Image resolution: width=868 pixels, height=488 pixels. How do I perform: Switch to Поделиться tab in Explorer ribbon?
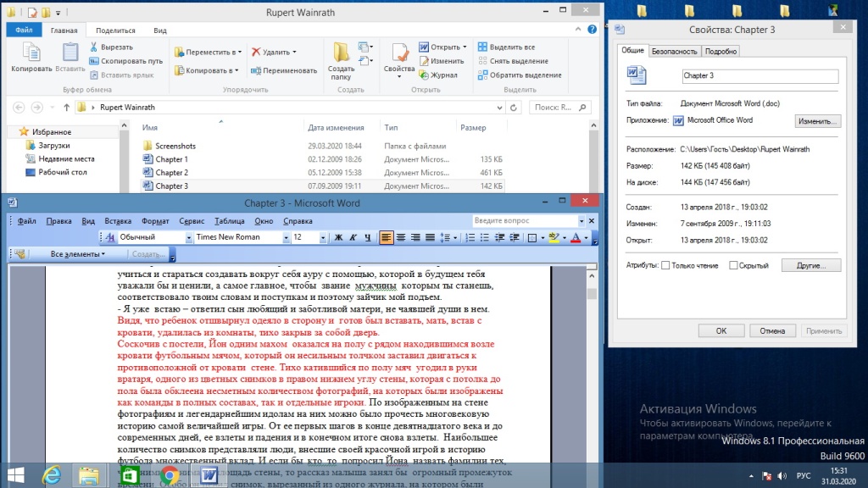tap(115, 30)
